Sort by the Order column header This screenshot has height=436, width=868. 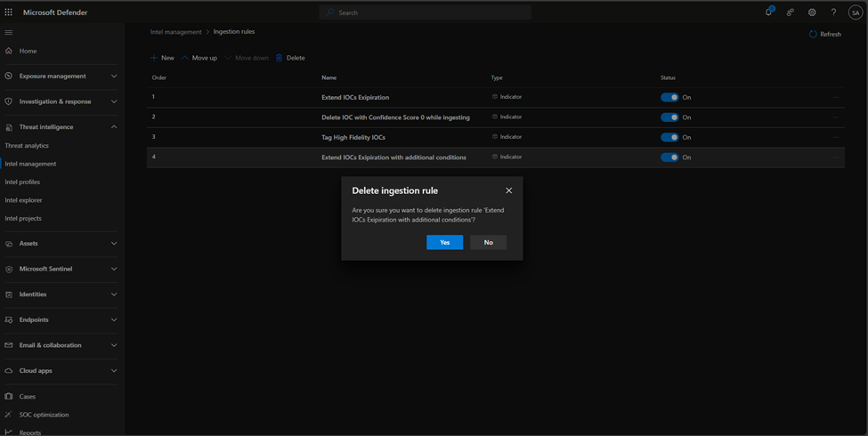click(x=159, y=78)
